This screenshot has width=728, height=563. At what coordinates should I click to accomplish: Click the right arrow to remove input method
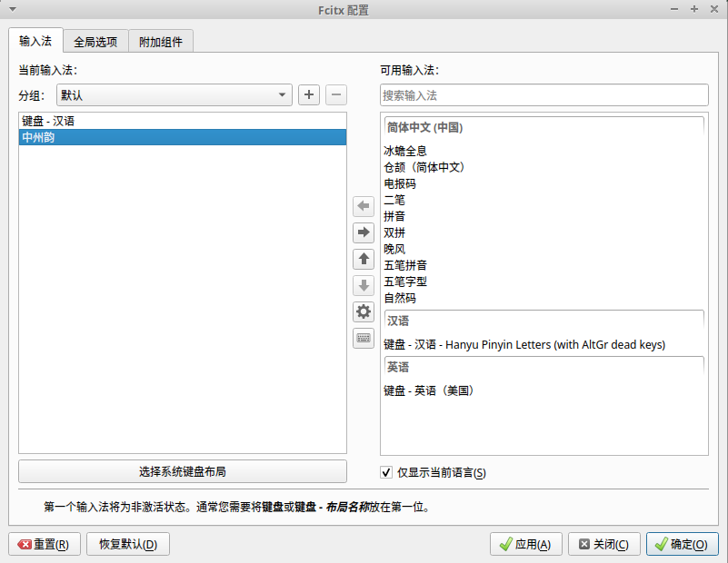point(364,232)
